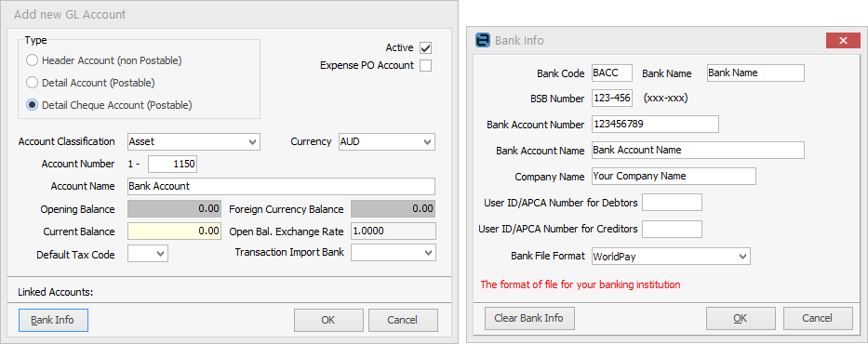Image resolution: width=868 pixels, height=344 pixels.
Task: Click the BSB Number field
Action: point(612,99)
